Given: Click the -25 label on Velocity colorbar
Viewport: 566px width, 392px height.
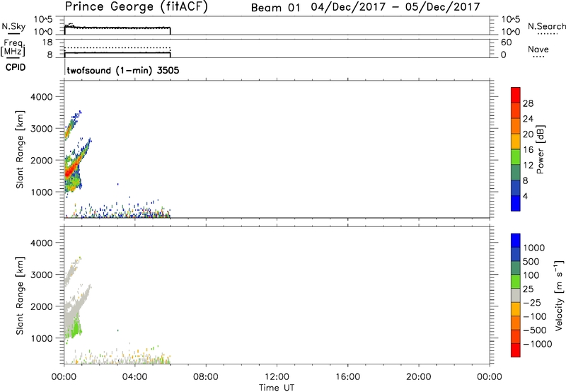Looking at the screenshot, I should (532, 303).
